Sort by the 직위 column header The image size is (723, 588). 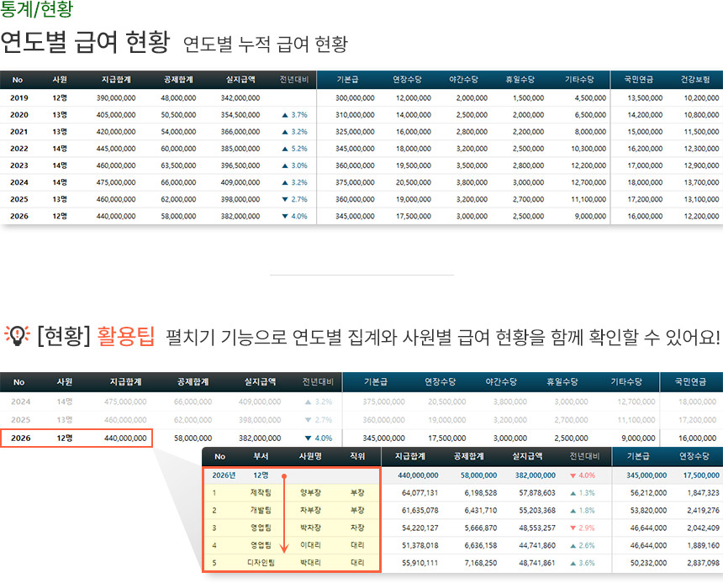pyautogui.click(x=357, y=457)
